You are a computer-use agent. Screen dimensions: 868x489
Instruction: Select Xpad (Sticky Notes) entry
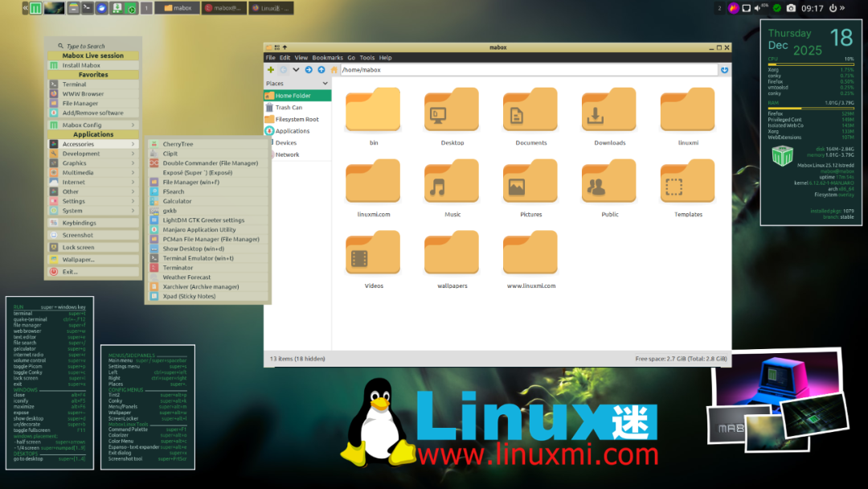click(x=208, y=296)
